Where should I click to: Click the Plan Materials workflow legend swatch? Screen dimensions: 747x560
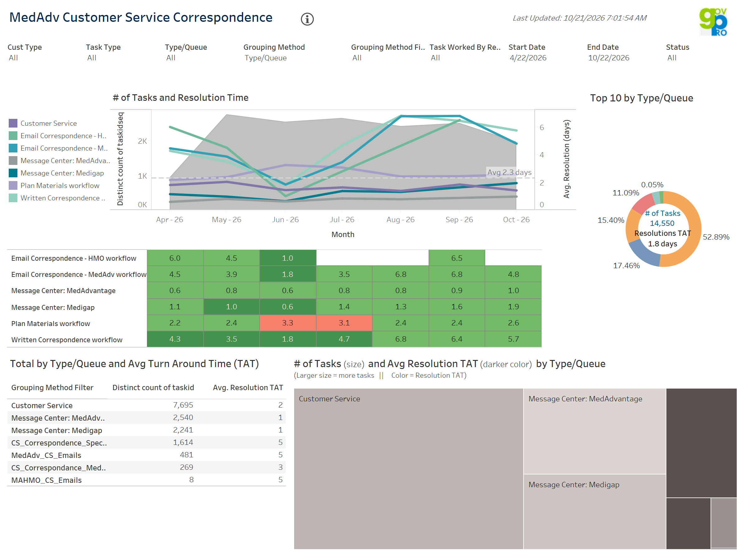[13, 186]
